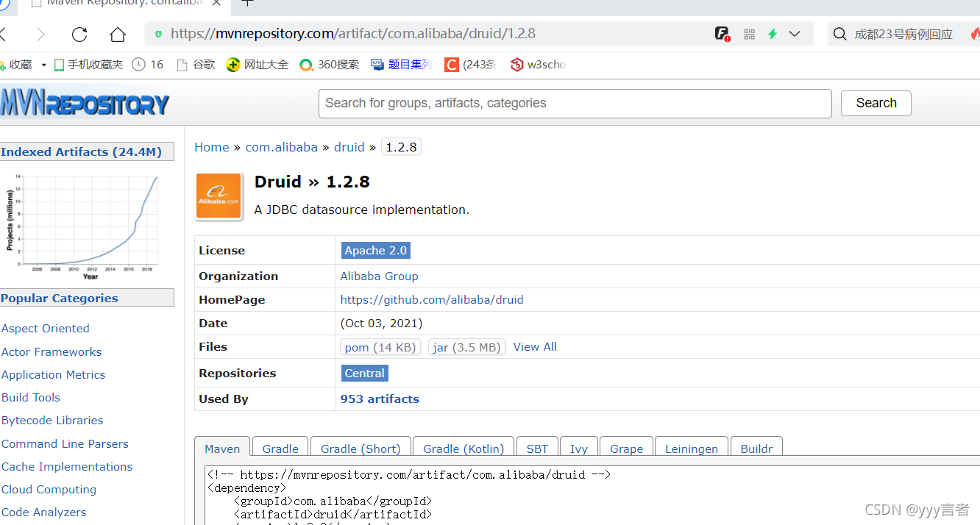Screen dimensions: 980x525
Task: Open the 手机收藏夹 bookmark
Action: [x=88, y=65]
